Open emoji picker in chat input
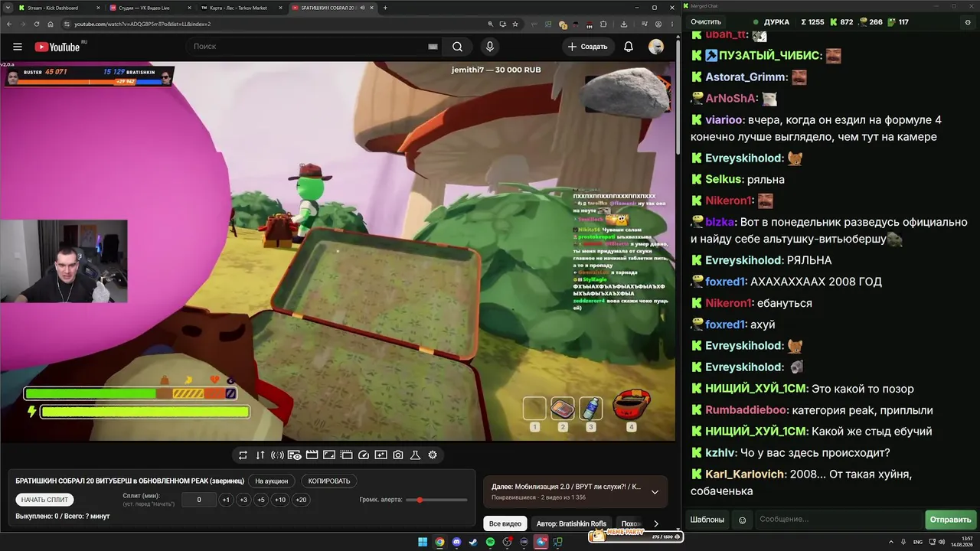 pyautogui.click(x=742, y=520)
